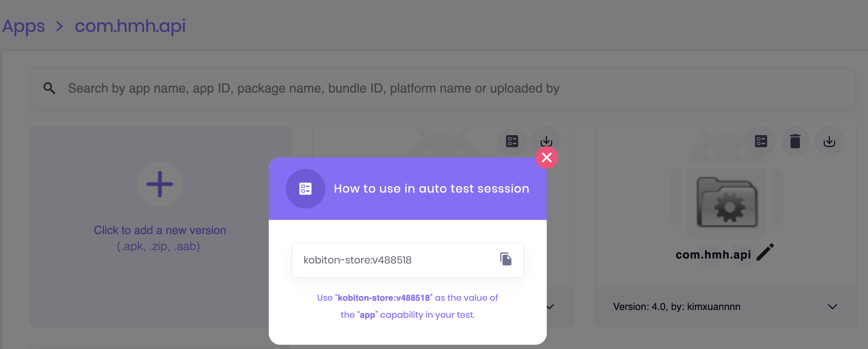Download the version 4.0 app build
Viewport: 868px width, 349px height.
829,141
